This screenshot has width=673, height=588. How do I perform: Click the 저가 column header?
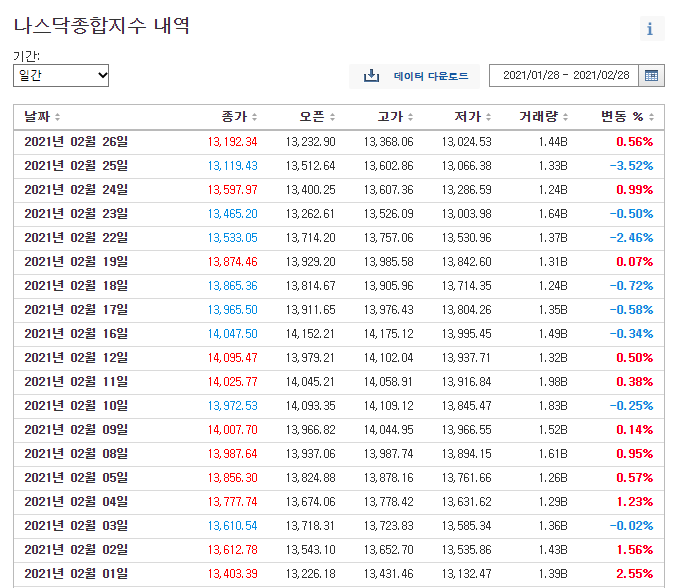click(x=468, y=117)
